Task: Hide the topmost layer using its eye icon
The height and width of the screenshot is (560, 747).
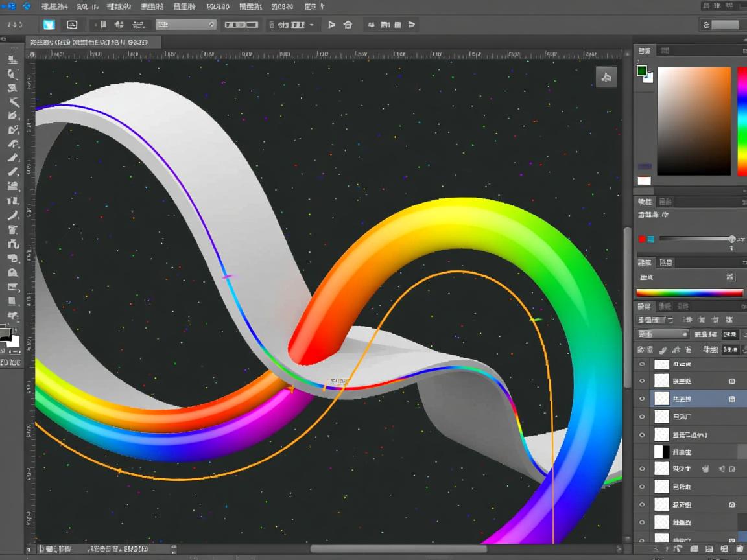Action: click(642, 364)
